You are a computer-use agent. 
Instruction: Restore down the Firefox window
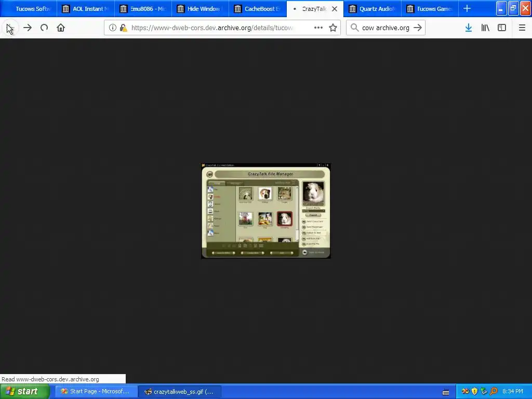(513, 8)
